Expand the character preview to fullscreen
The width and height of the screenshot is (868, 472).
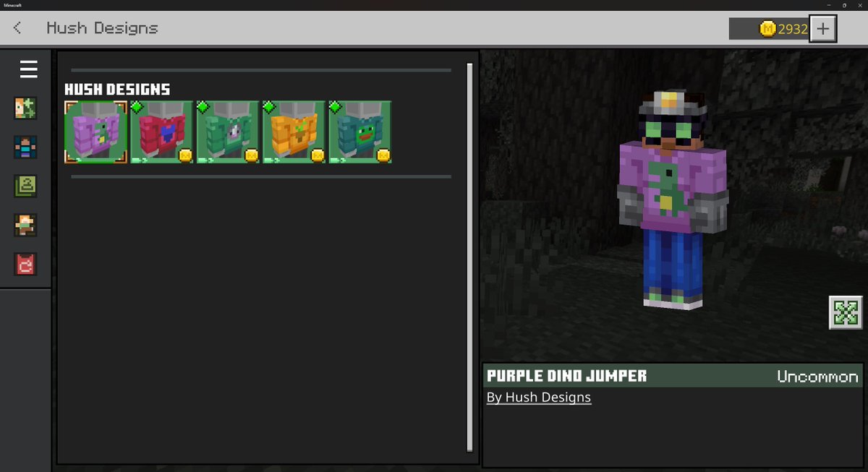845,312
